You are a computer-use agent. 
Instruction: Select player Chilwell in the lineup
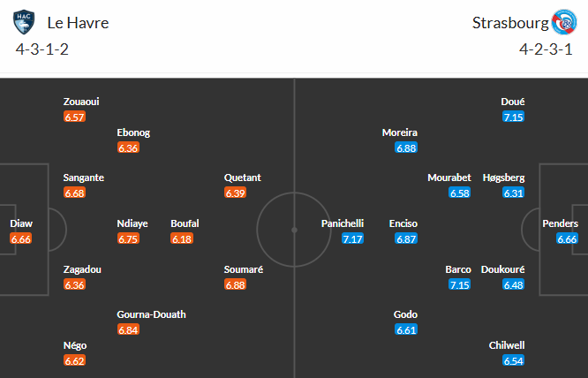507,345
